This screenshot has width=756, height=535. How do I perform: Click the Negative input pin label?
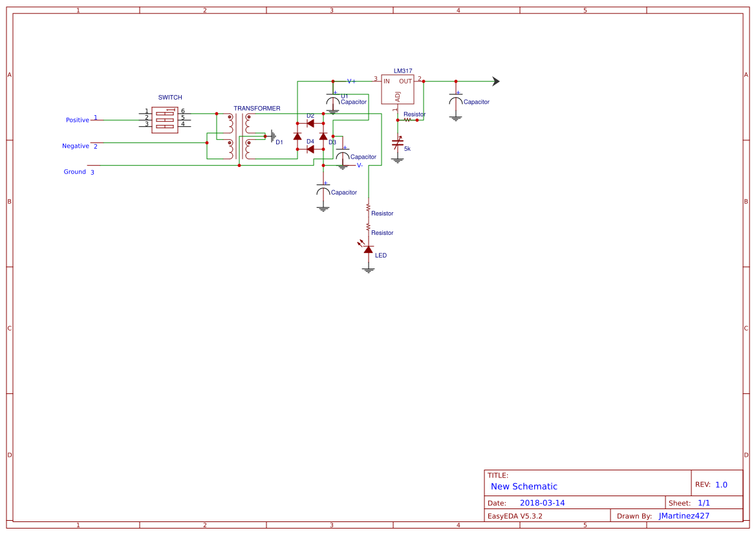point(76,146)
